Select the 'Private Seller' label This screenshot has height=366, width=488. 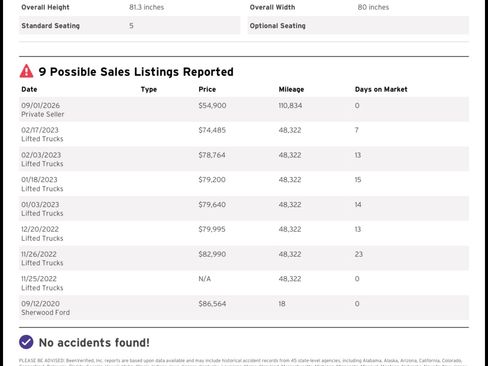tap(43, 114)
